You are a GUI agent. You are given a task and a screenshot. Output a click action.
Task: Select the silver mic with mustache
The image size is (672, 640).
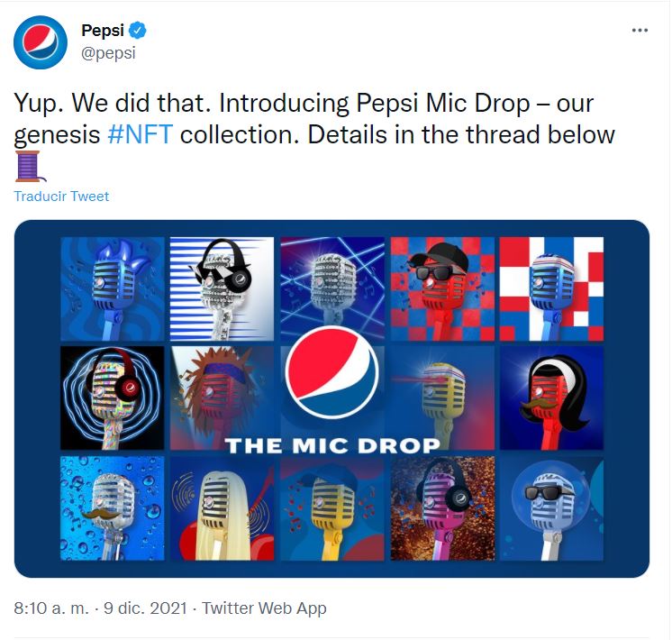[113, 508]
